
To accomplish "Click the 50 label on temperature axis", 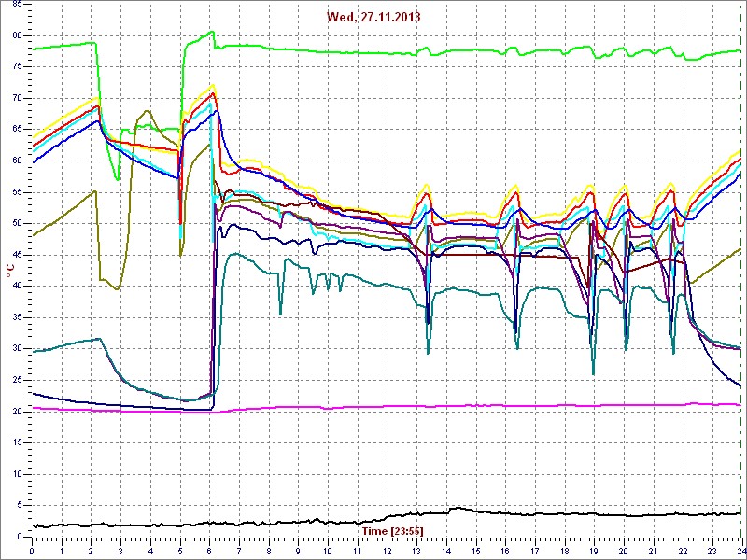I will coord(17,223).
